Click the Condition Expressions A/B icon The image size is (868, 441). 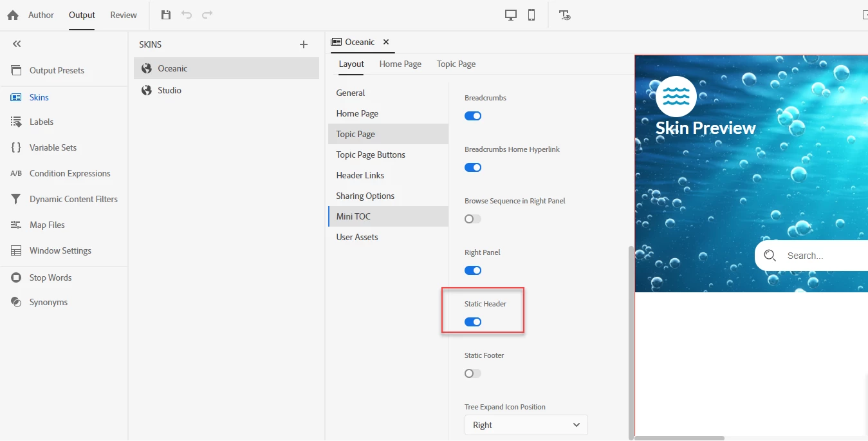(x=17, y=173)
